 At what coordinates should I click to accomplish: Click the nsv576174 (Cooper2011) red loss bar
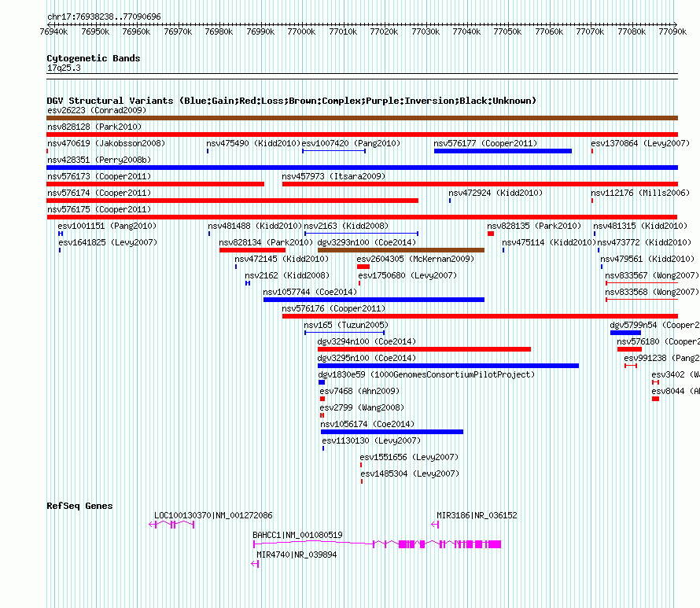tap(232, 201)
